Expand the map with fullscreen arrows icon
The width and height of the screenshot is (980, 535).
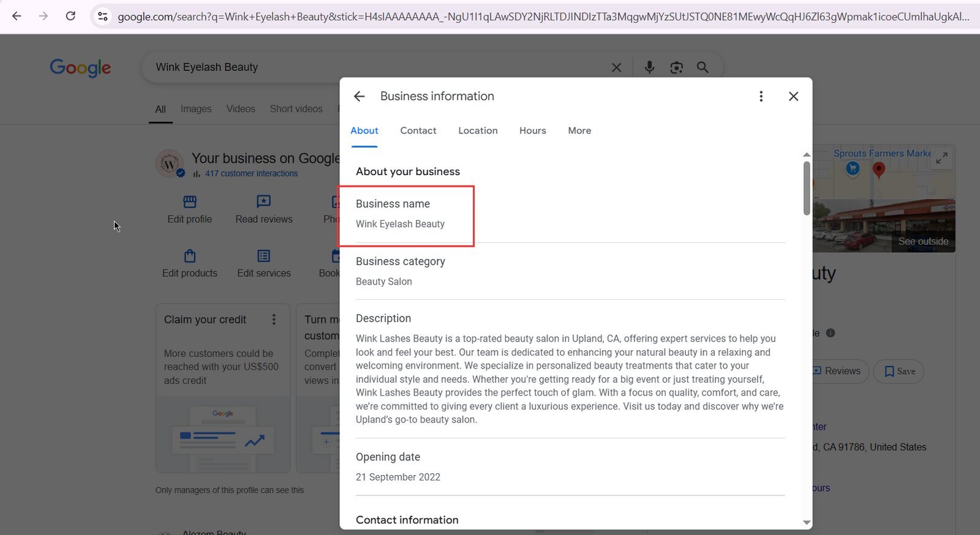click(x=942, y=157)
